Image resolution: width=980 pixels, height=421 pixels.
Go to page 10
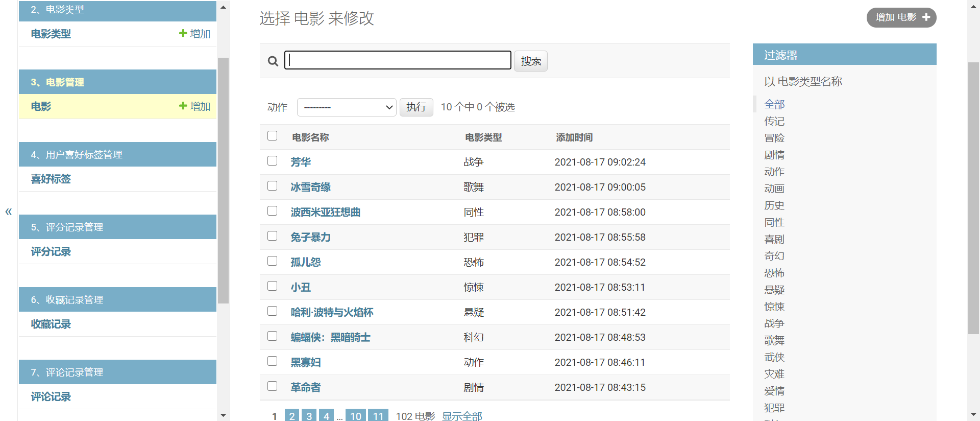[x=356, y=415]
